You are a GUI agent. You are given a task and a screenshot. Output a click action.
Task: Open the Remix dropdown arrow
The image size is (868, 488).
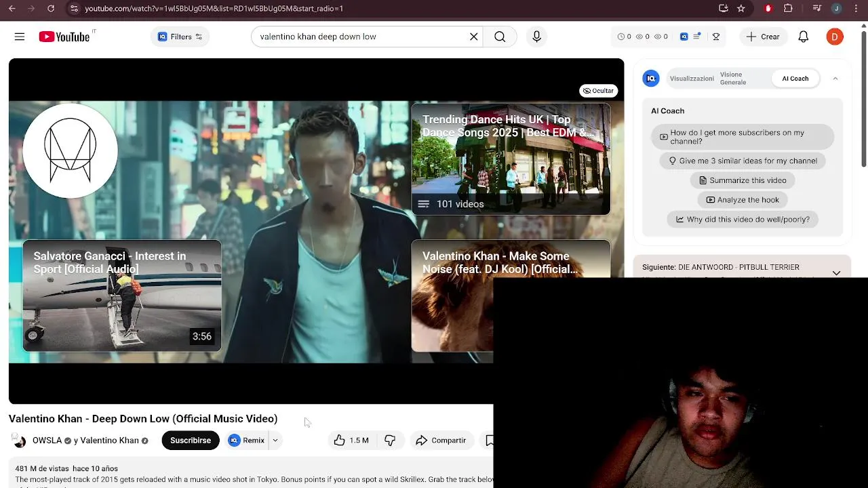(x=275, y=441)
